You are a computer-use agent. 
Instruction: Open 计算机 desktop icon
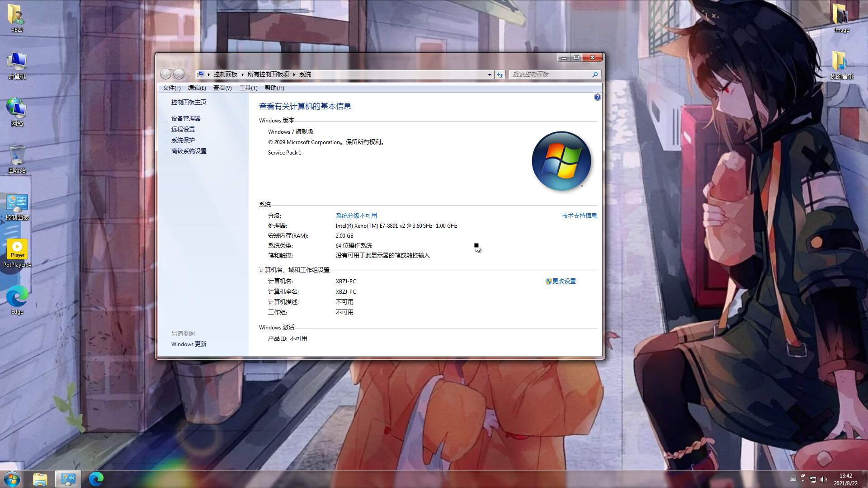click(17, 64)
